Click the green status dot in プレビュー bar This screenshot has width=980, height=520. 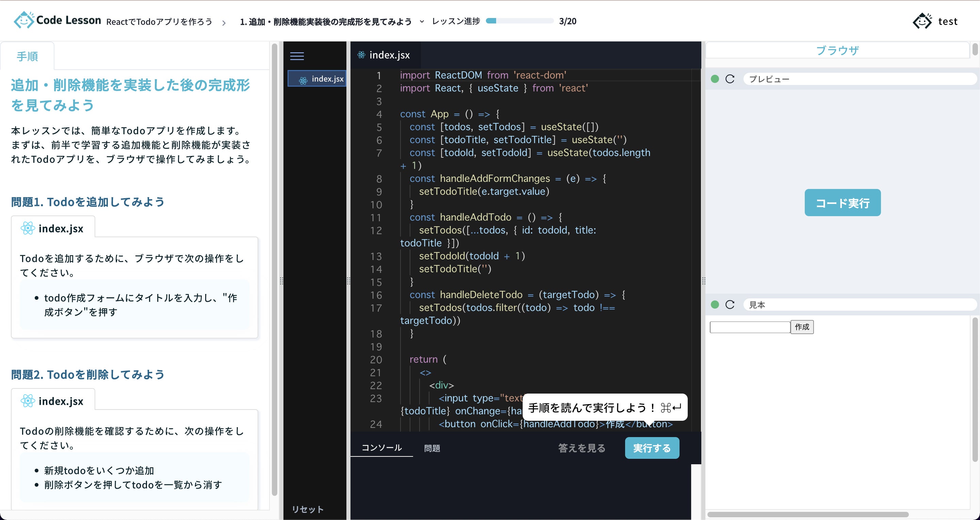[x=715, y=79]
